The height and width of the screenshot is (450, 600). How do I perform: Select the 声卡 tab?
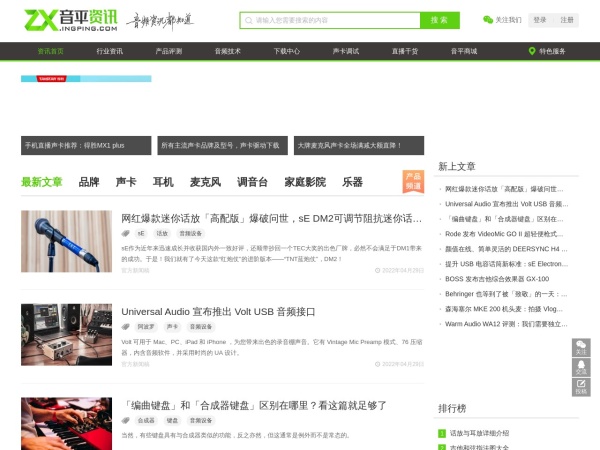click(x=126, y=182)
